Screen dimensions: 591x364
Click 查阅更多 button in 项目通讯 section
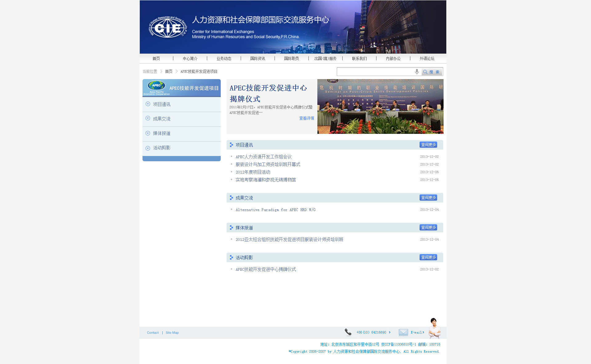click(428, 145)
